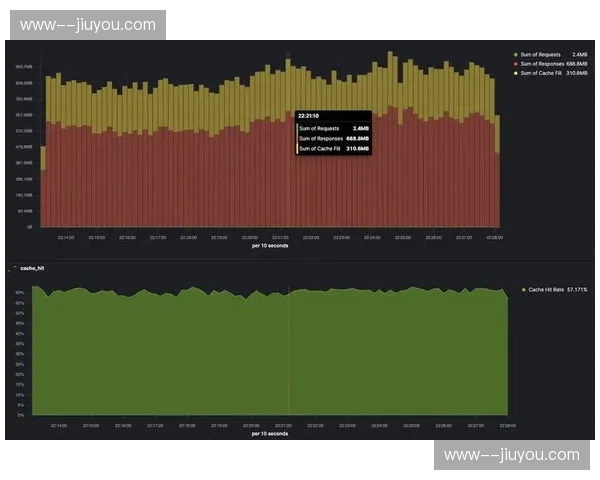600x480 pixels.
Task: Collapse the cache_hit row chevron
Action: coord(11,268)
